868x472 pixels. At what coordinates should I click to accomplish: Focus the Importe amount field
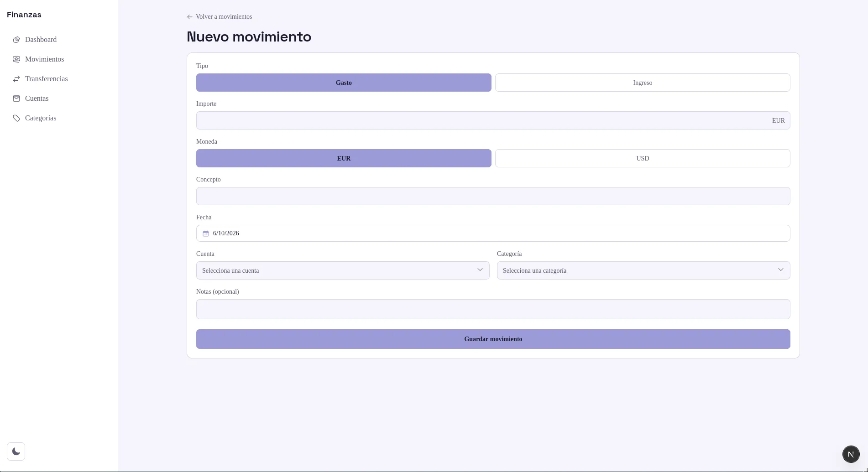(493, 120)
